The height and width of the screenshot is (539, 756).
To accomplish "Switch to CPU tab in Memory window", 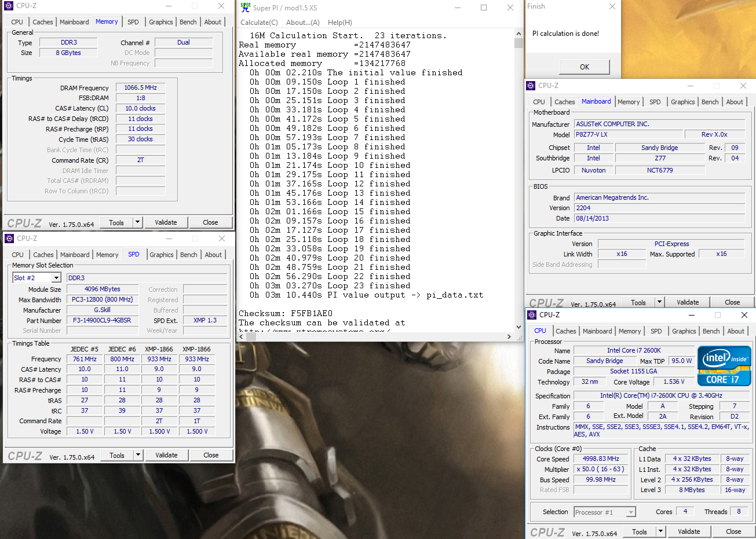I will [x=17, y=22].
